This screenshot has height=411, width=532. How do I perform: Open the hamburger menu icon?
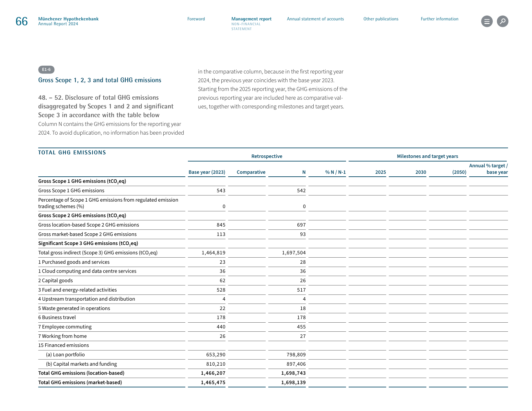(x=487, y=21)
